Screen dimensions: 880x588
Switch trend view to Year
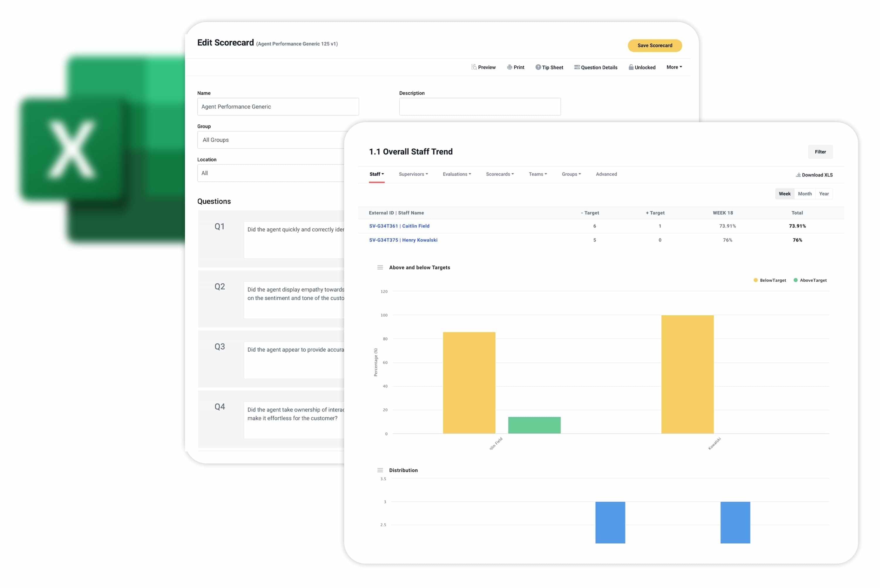(x=824, y=193)
